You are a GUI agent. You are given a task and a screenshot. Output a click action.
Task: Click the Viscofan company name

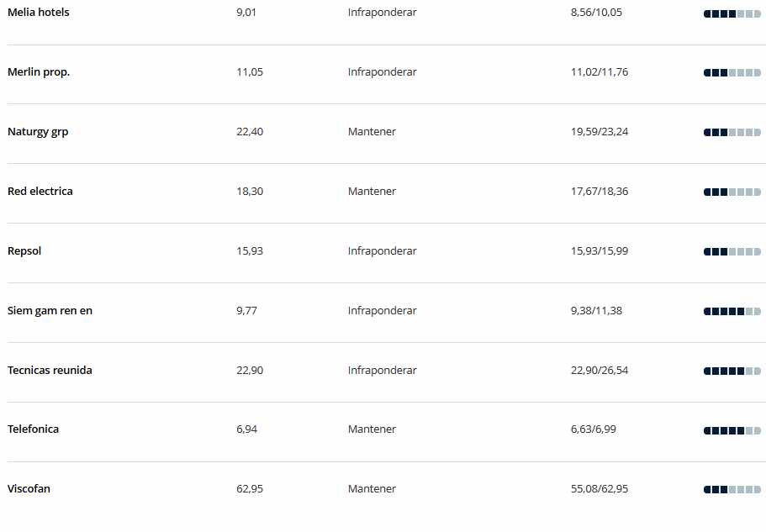click(29, 488)
